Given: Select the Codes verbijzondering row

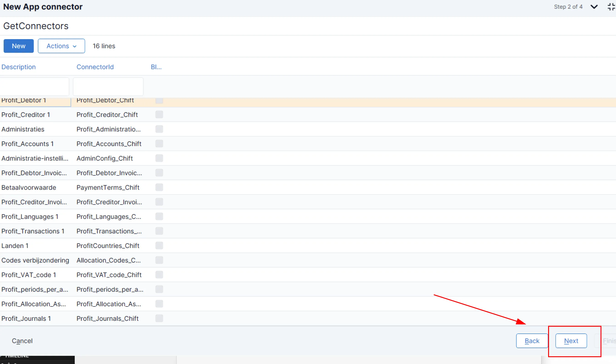Looking at the screenshot, I should coord(35,260).
